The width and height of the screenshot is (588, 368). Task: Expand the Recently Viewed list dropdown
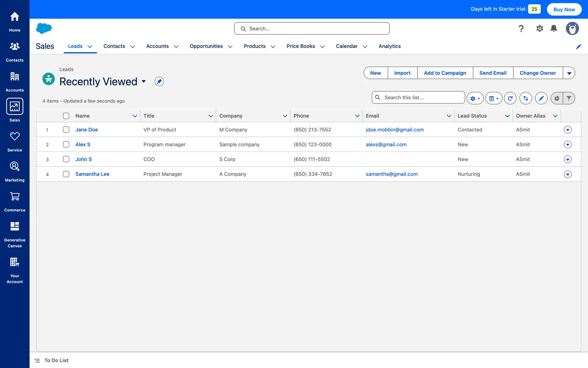pos(144,82)
